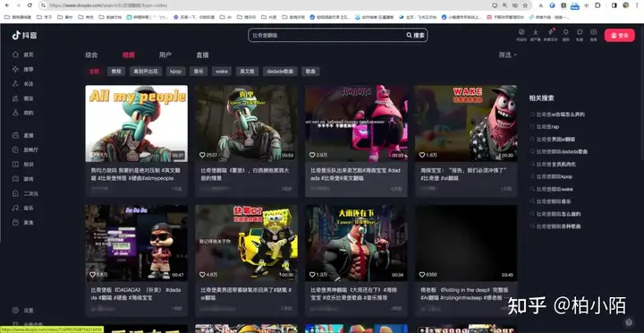Open 朋友 friends in the sidebar

point(23,98)
